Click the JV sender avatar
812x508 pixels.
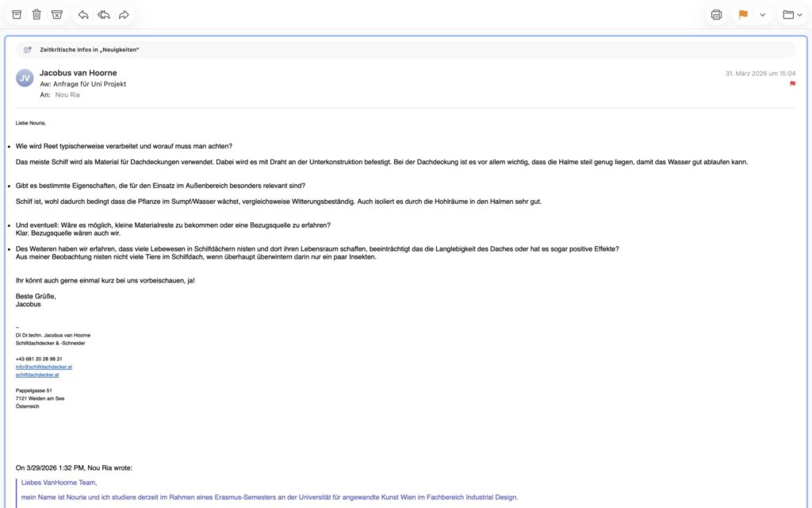25,78
